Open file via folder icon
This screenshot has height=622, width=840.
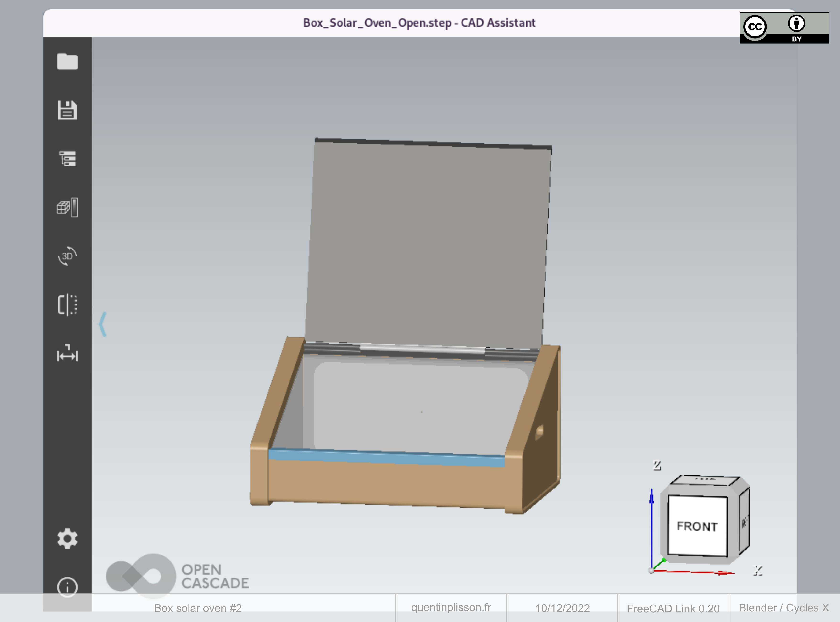[67, 61]
